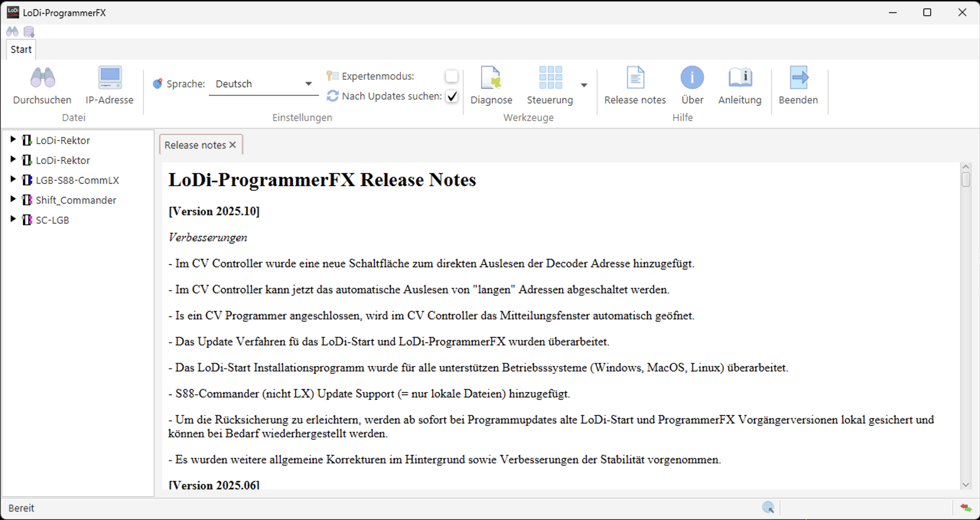Image resolution: width=980 pixels, height=520 pixels.
Task: Open the IP-Adresse dialog icon
Action: coord(110,78)
